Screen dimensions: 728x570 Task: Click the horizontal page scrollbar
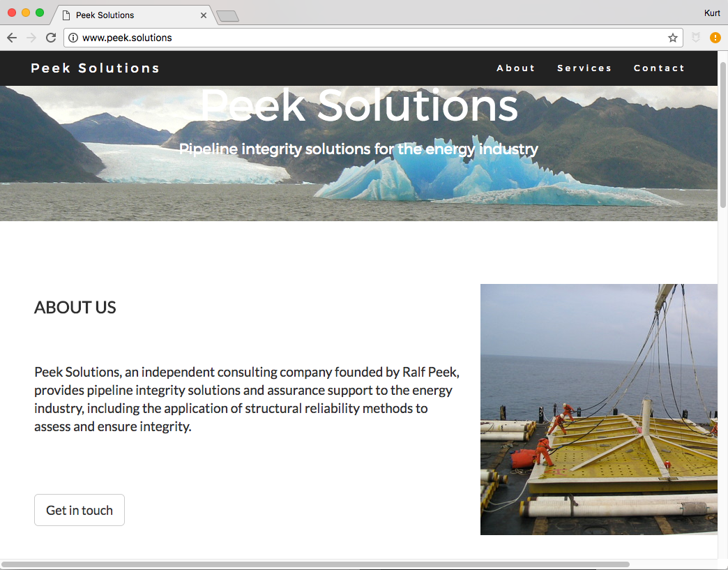(316, 564)
